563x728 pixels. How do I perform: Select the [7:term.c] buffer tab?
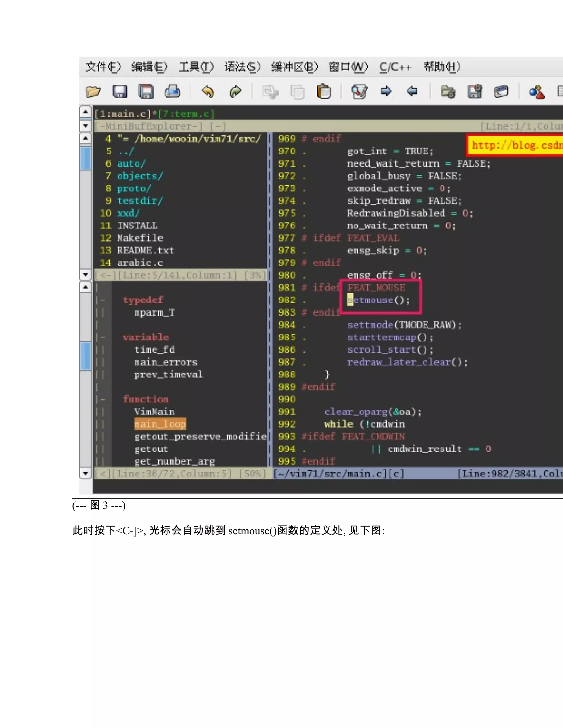pyautogui.click(x=186, y=114)
